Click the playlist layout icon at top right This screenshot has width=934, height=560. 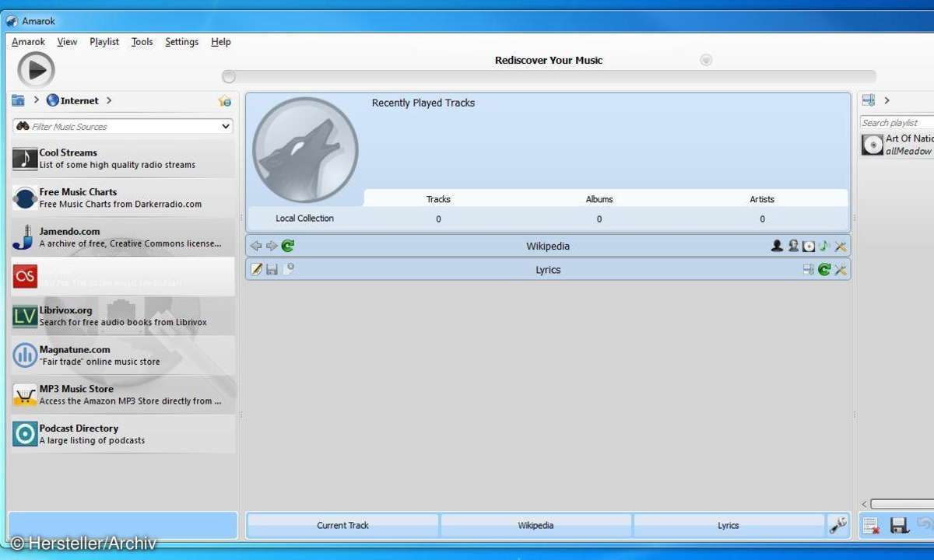click(x=869, y=100)
